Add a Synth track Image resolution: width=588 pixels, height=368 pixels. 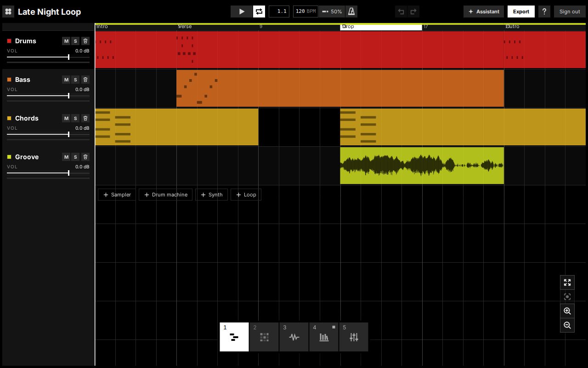[211, 195]
